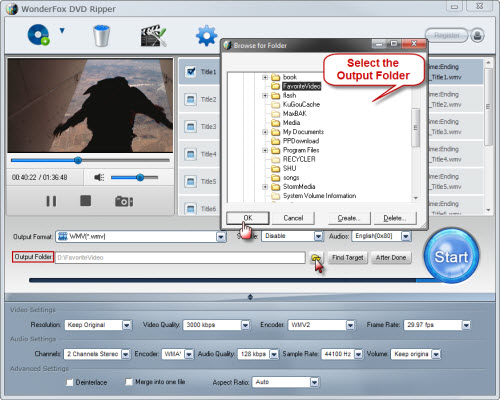This screenshot has width=500, height=400.
Task: Collapse the settings panel divider arrow
Action: (x=250, y=297)
